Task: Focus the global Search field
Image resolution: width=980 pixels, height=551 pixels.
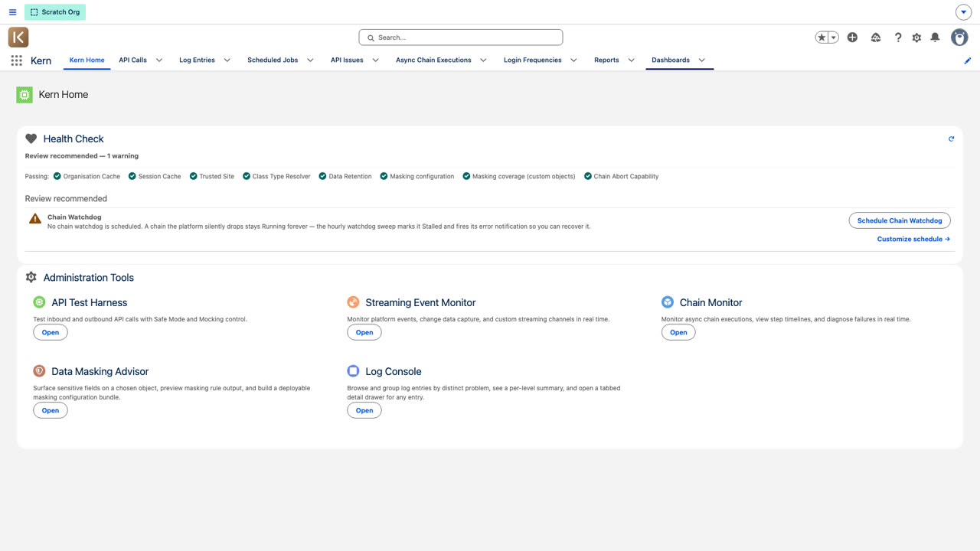Action: [461, 37]
